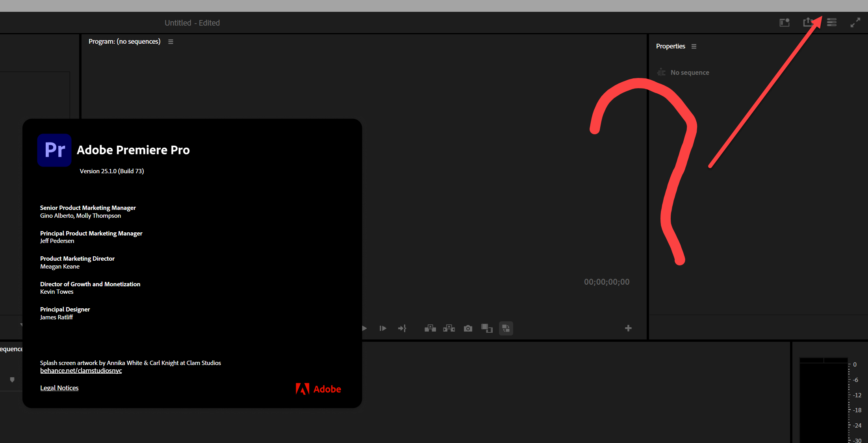Open the behance.net/clamstudiosnyc link
This screenshot has width=868, height=443.
point(81,370)
